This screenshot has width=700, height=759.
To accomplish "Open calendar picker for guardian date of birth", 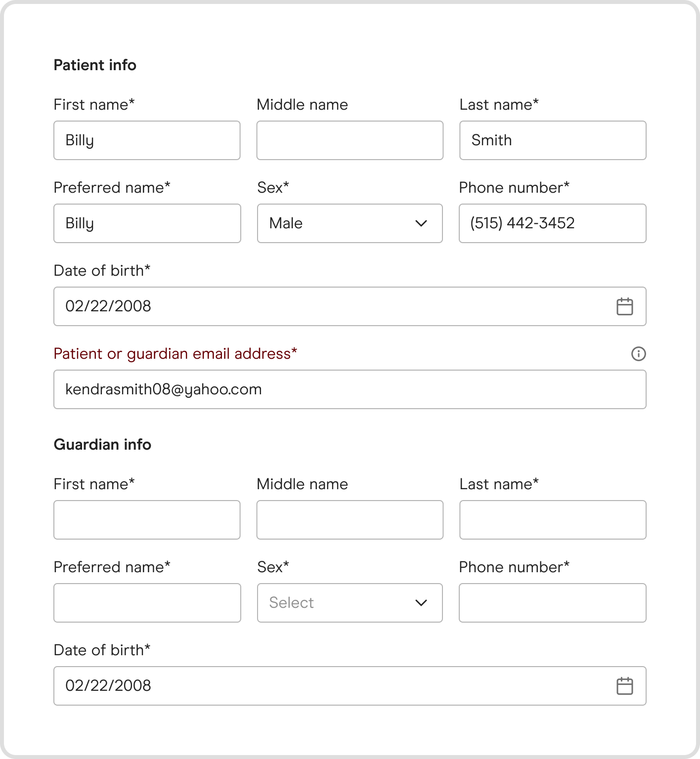I will [x=624, y=686].
